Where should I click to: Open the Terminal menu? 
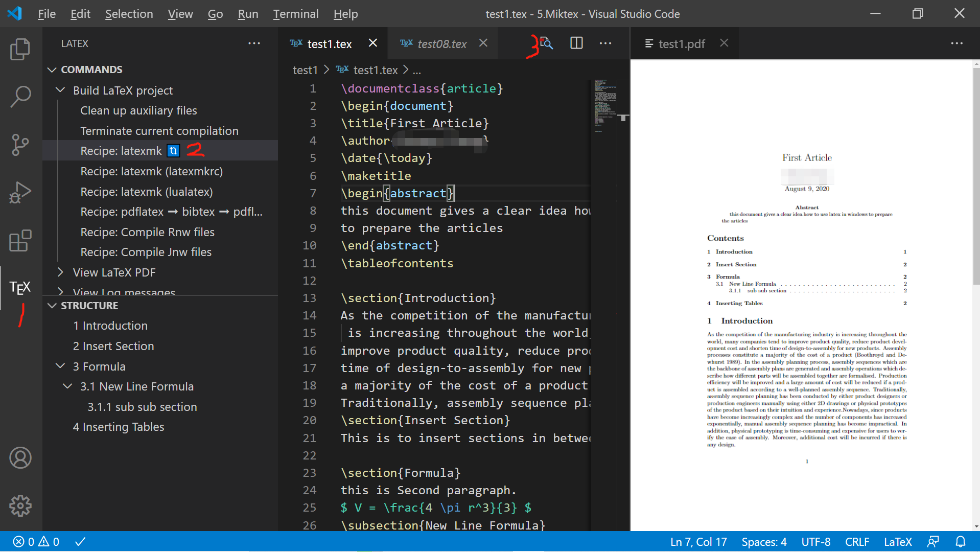(295, 14)
